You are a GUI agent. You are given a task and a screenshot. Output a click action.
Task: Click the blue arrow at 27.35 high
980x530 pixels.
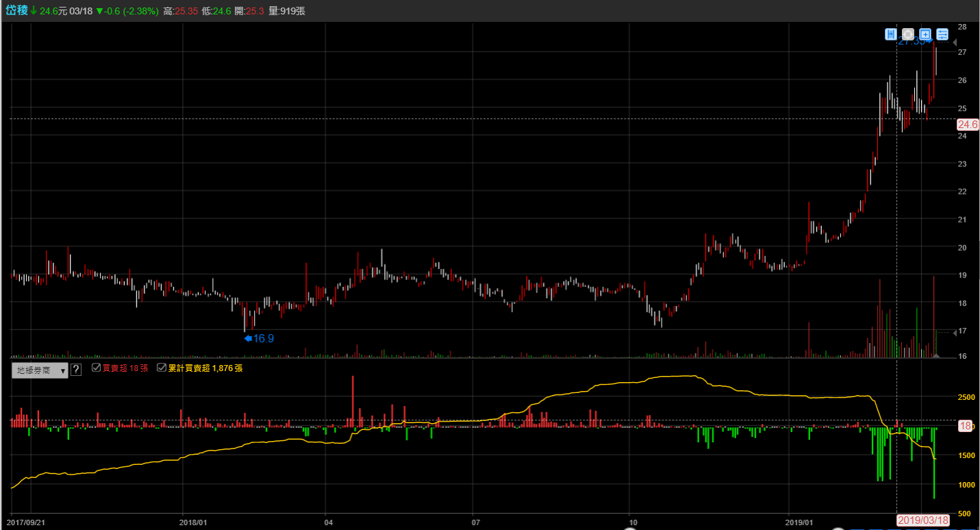pos(930,41)
